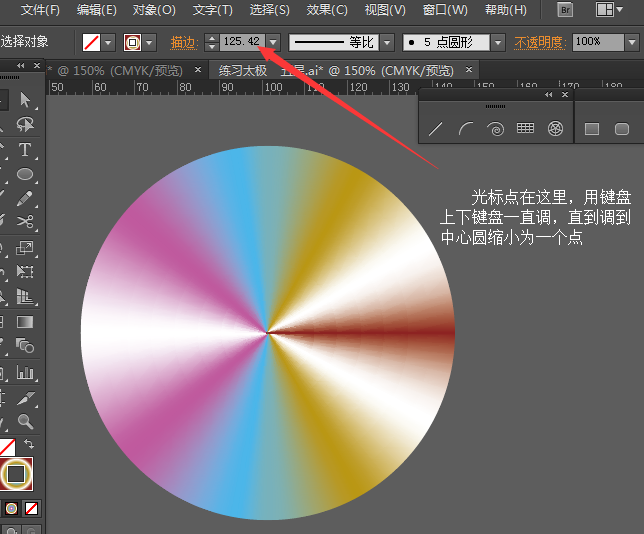Swap fill and stroke colors

29,444
